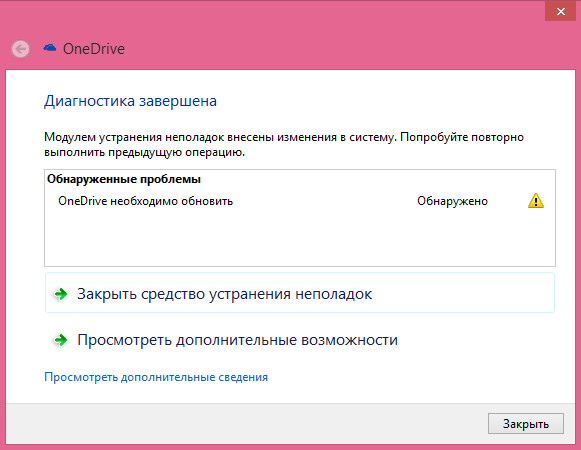
Task: Click green arrow beside Закрыть средство устранения неполадок
Action: [60, 294]
